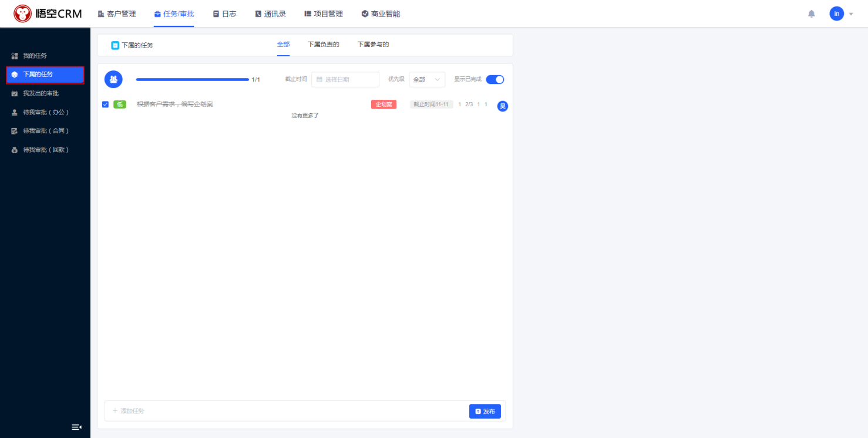Viewport: 868px width, 438px height.
Task: Open 待我审批（合同）sidebar item
Action: pos(46,131)
